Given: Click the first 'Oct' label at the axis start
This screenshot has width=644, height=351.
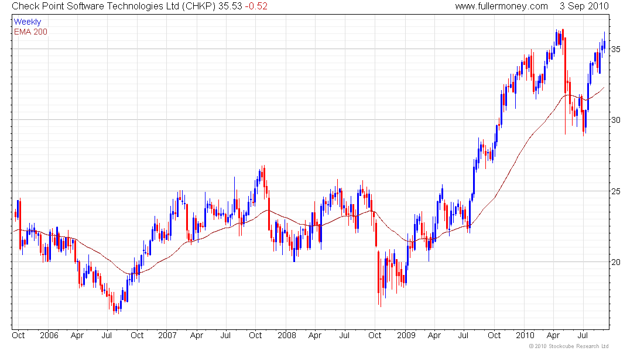Looking at the screenshot, I should tap(18, 335).
